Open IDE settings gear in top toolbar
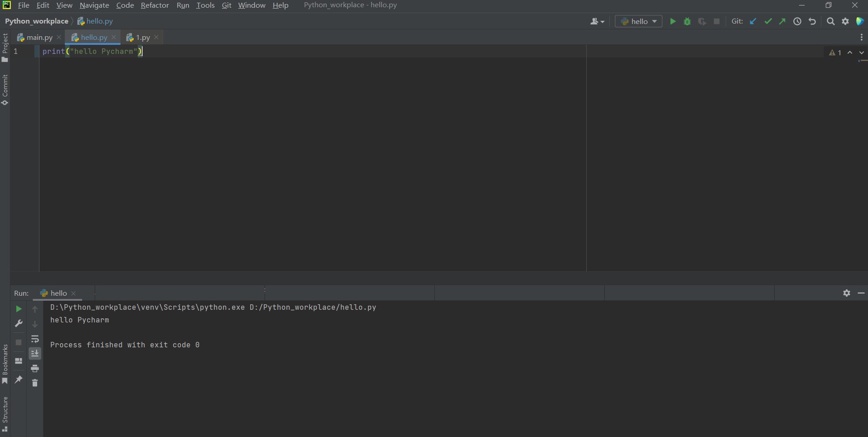The image size is (868, 437). pyautogui.click(x=845, y=21)
